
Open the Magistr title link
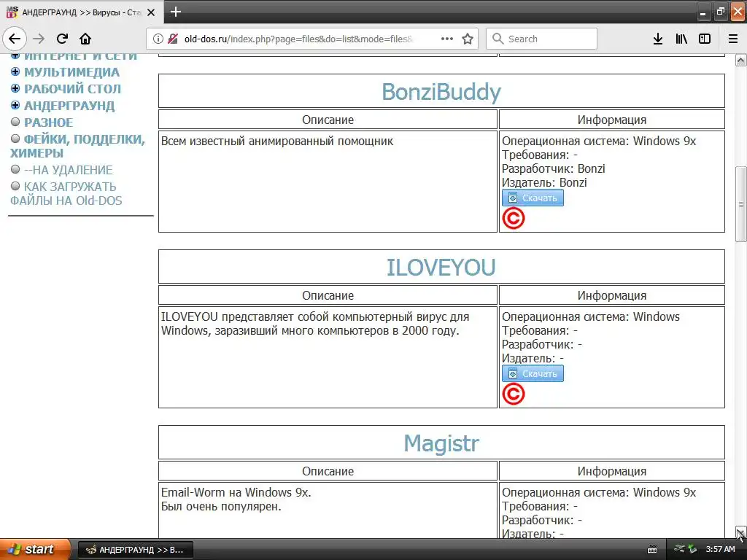click(x=441, y=443)
